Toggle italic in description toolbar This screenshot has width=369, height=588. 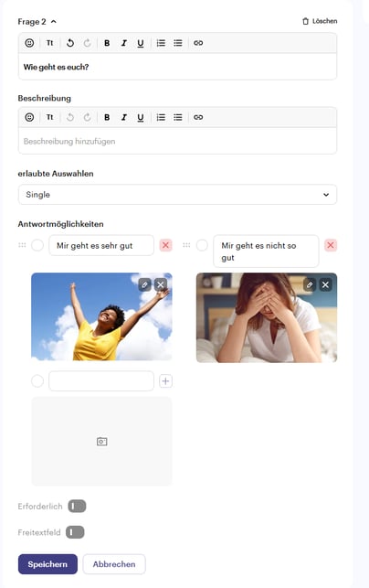[123, 117]
